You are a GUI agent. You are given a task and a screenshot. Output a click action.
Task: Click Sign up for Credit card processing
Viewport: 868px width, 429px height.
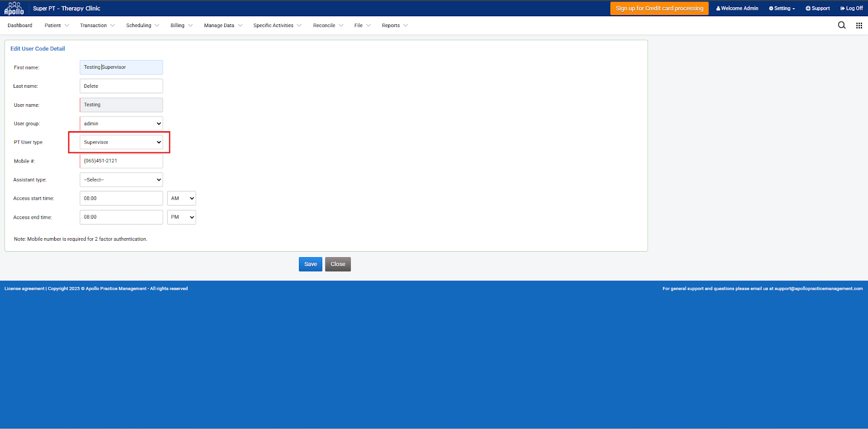659,9
